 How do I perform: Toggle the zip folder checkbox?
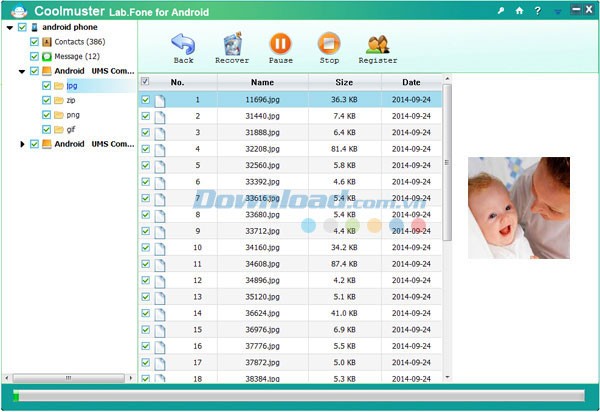[x=46, y=100]
